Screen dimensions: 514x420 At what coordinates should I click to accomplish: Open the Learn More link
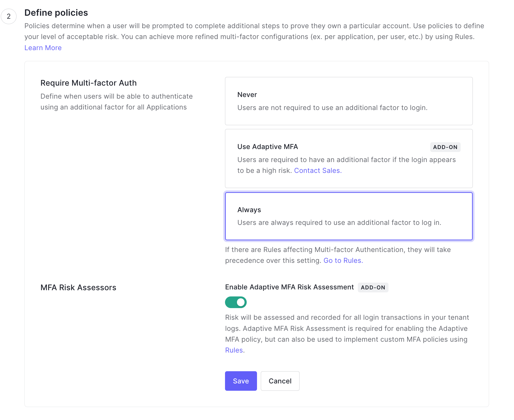click(x=43, y=48)
